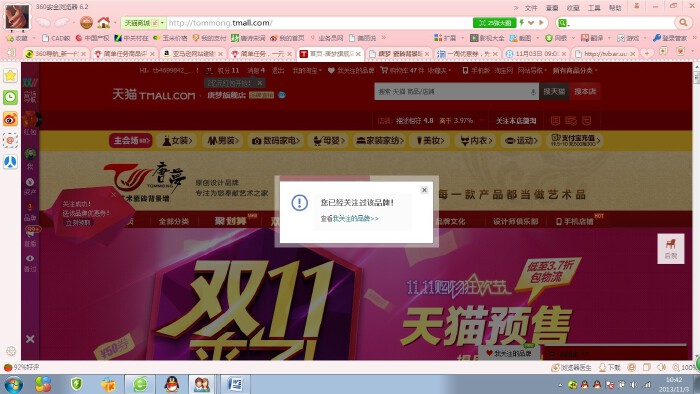Click the Start orb in Windows taskbar
The height and width of the screenshot is (394, 700).
click(x=12, y=384)
